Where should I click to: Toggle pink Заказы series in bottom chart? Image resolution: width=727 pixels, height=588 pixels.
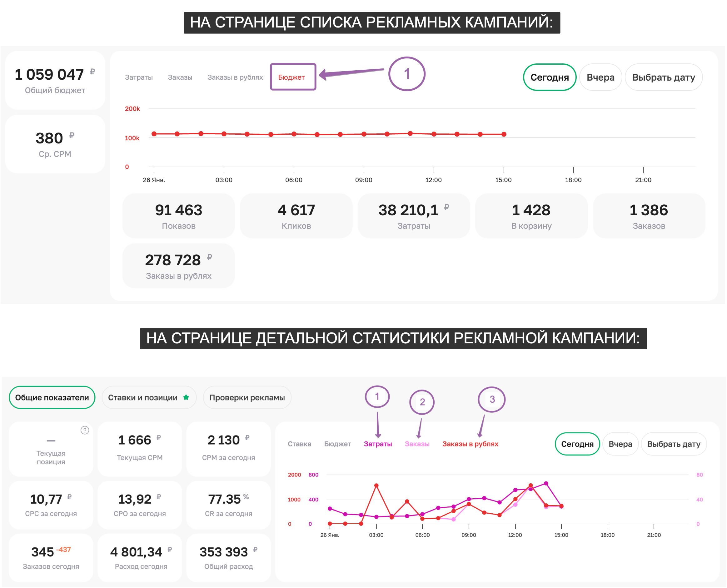coord(417,444)
